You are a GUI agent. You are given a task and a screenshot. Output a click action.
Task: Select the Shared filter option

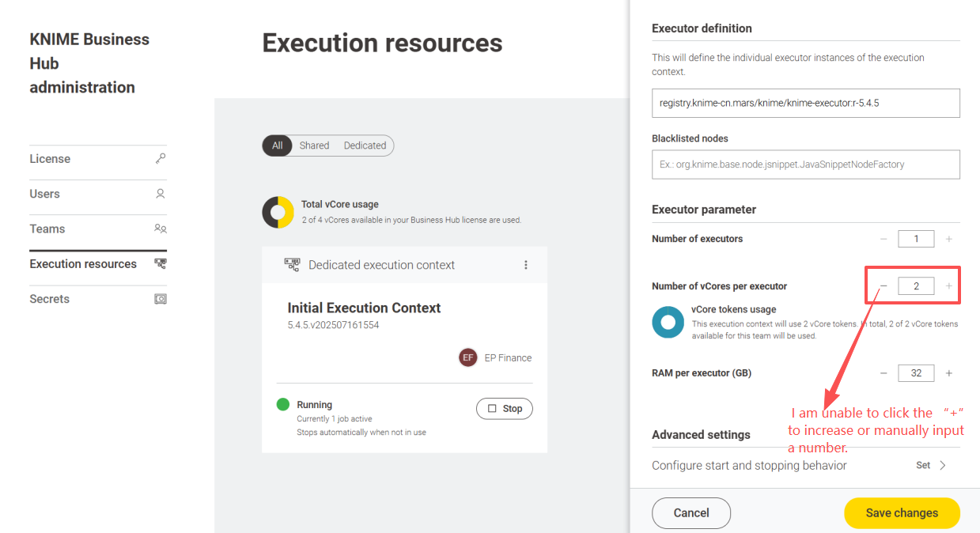click(x=314, y=146)
